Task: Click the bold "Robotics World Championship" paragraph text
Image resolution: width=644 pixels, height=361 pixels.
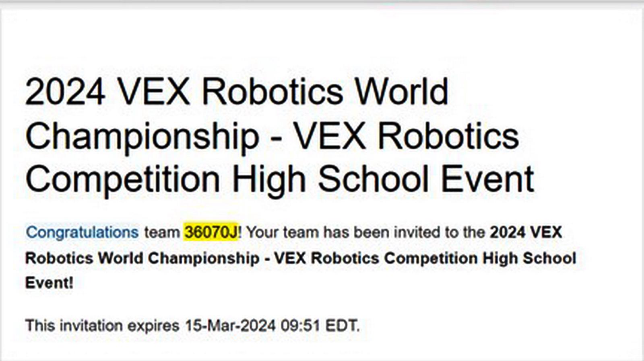Action: (x=142, y=258)
